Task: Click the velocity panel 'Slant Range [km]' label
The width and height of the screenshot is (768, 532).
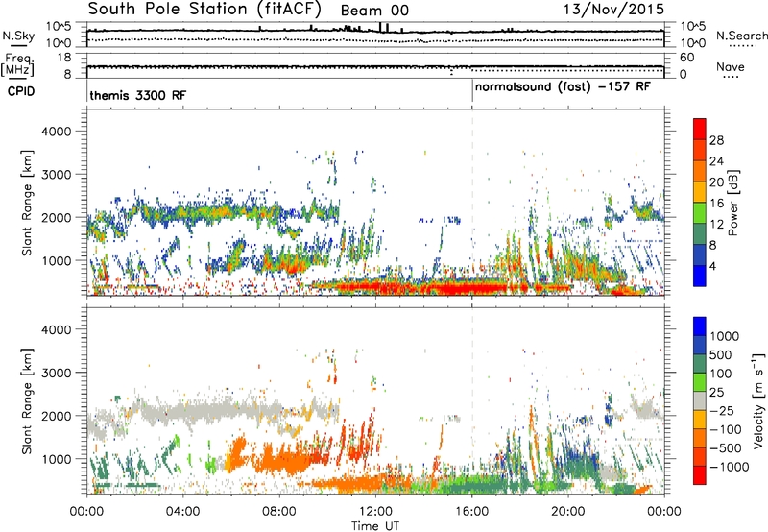Action: [x=27, y=400]
